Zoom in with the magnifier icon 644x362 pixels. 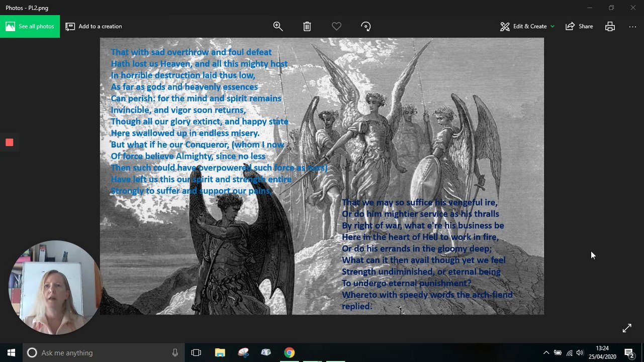278,27
